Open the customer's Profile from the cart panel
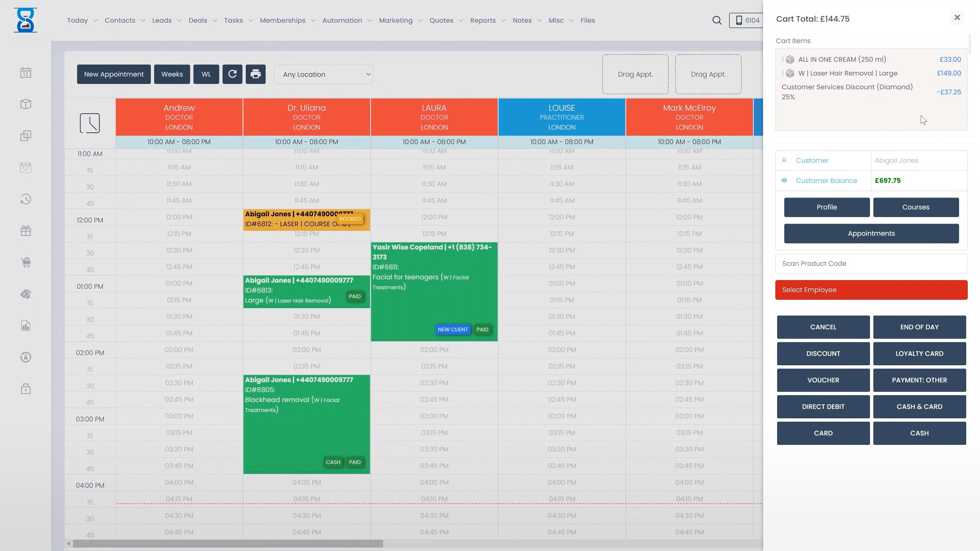Image resolution: width=980 pixels, height=551 pixels. pos(826,207)
